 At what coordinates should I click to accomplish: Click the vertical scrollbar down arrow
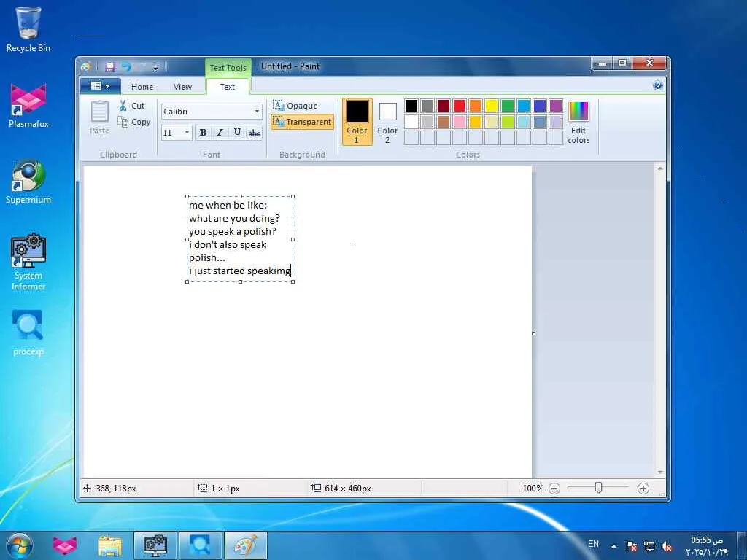[x=660, y=472]
